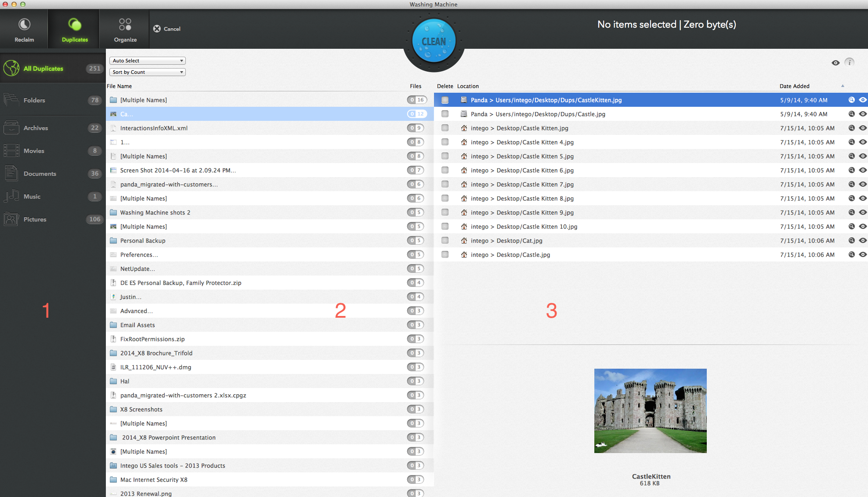Reveal Castle Kitten 5.jpg with magnifier icon
Screen dimensions: 868x497
click(851, 156)
